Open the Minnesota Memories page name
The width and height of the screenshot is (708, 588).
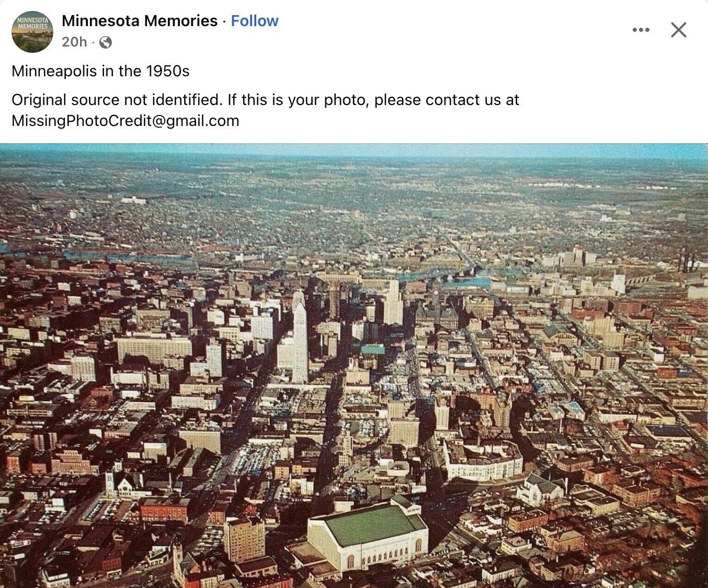[140, 21]
